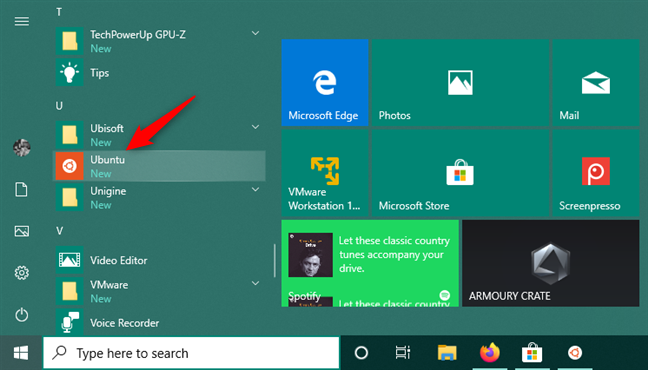Launch Ubuntu from its orange icon

(69, 166)
